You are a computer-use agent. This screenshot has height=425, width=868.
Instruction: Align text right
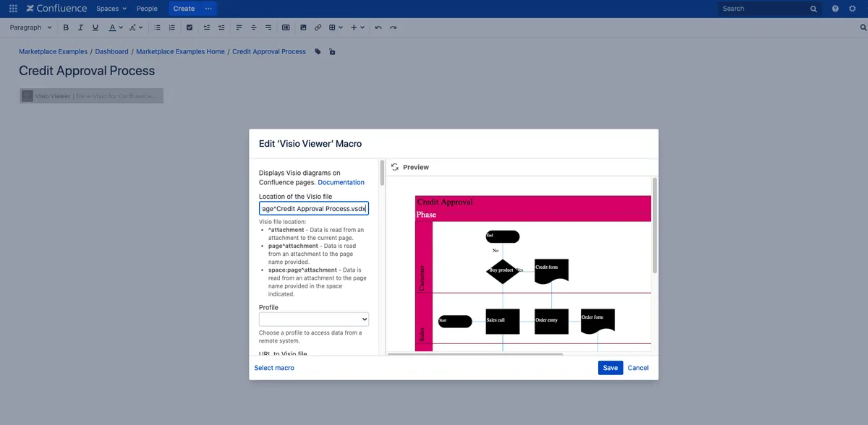268,27
